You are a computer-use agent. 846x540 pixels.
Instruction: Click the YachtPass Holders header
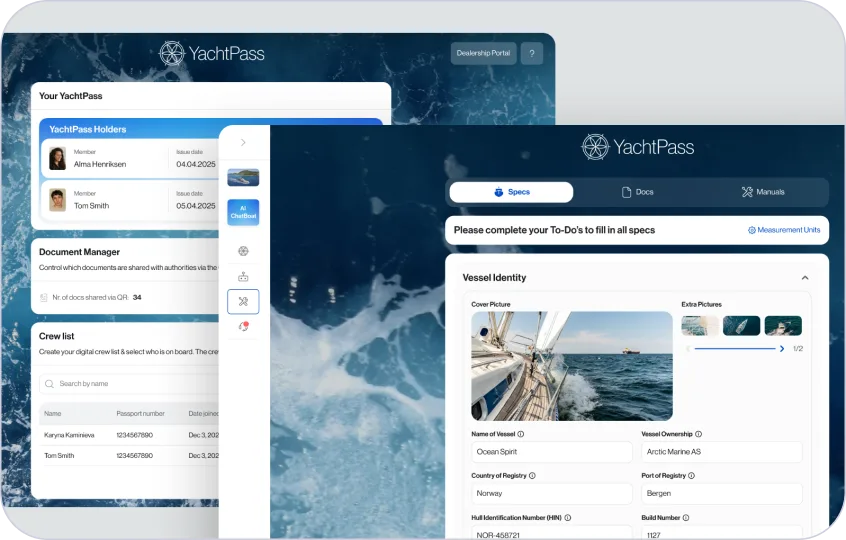pos(87,129)
